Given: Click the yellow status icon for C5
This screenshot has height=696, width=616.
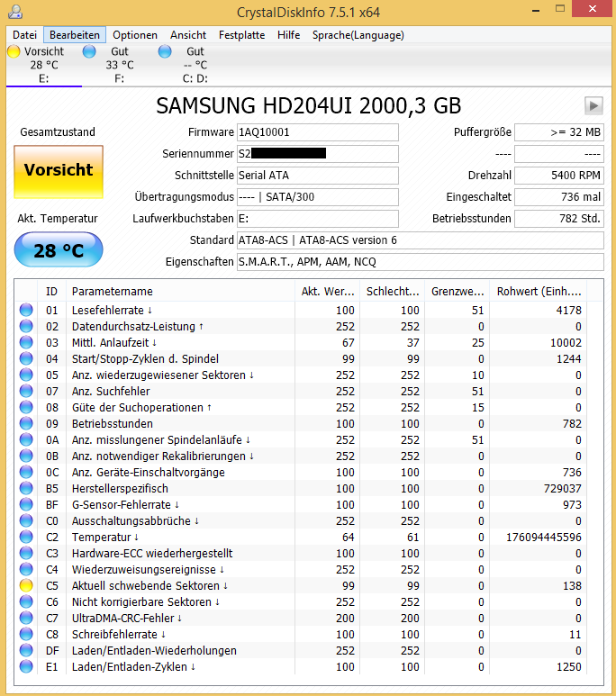Looking at the screenshot, I should tap(26, 585).
